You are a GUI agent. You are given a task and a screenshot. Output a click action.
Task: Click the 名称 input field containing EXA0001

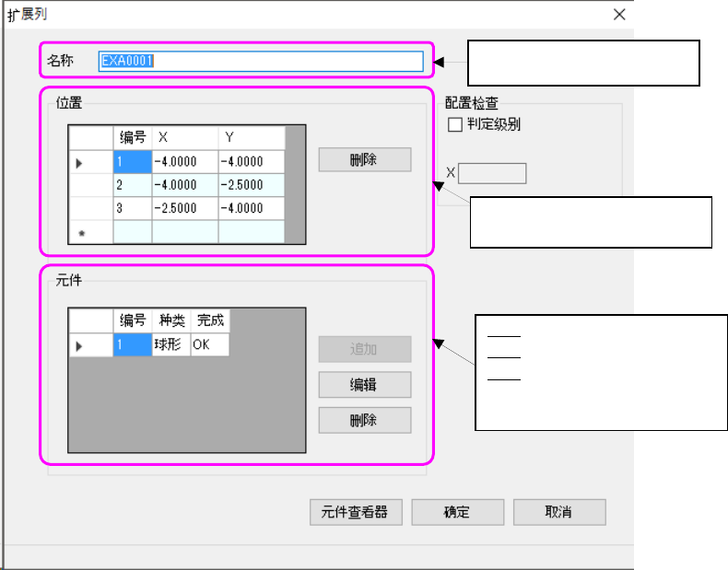tap(261, 61)
